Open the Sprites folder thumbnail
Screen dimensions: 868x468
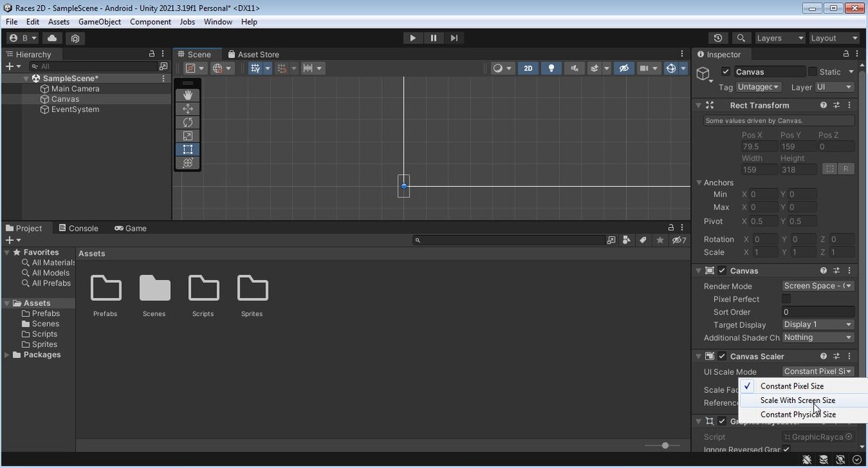[x=252, y=288]
